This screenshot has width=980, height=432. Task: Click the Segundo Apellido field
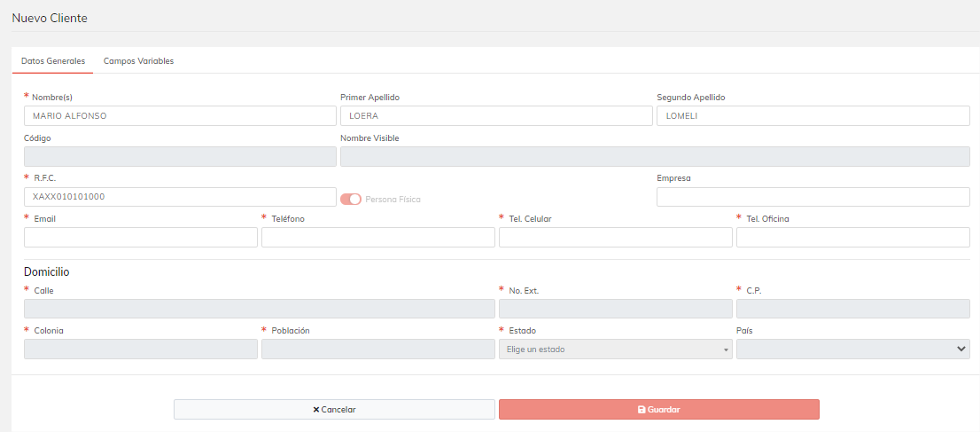click(x=813, y=116)
